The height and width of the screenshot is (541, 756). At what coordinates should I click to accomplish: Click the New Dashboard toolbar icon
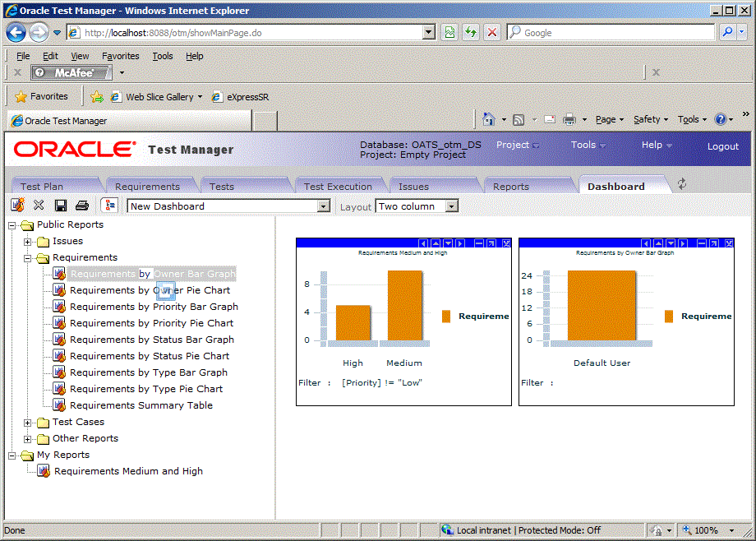tap(17, 205)
